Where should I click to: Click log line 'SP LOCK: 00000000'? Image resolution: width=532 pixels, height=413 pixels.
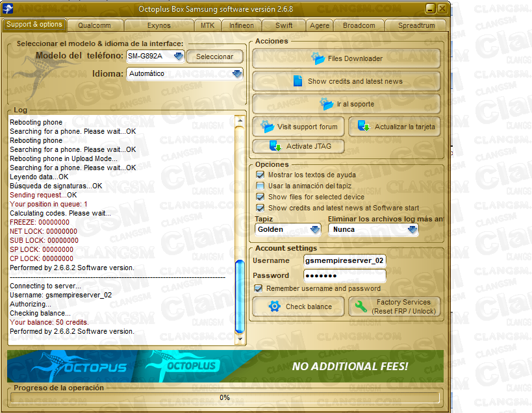[x=42, y=249]
